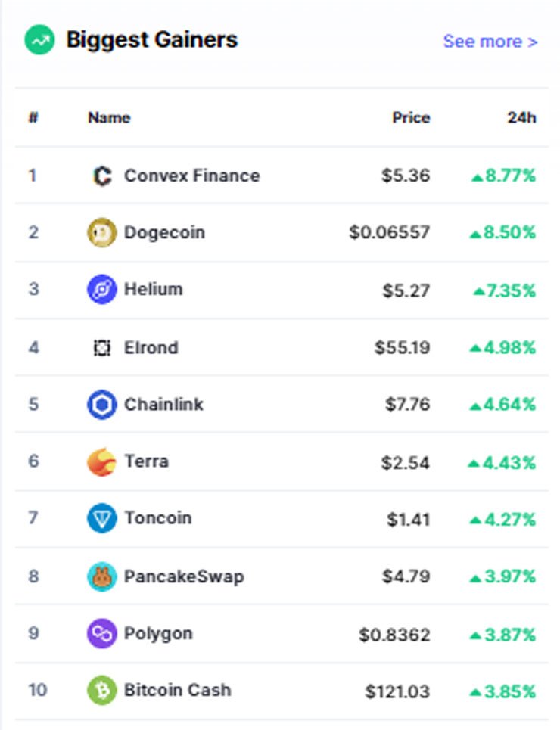
Task: Select the Helium coin icon
Action: [102, 289]
